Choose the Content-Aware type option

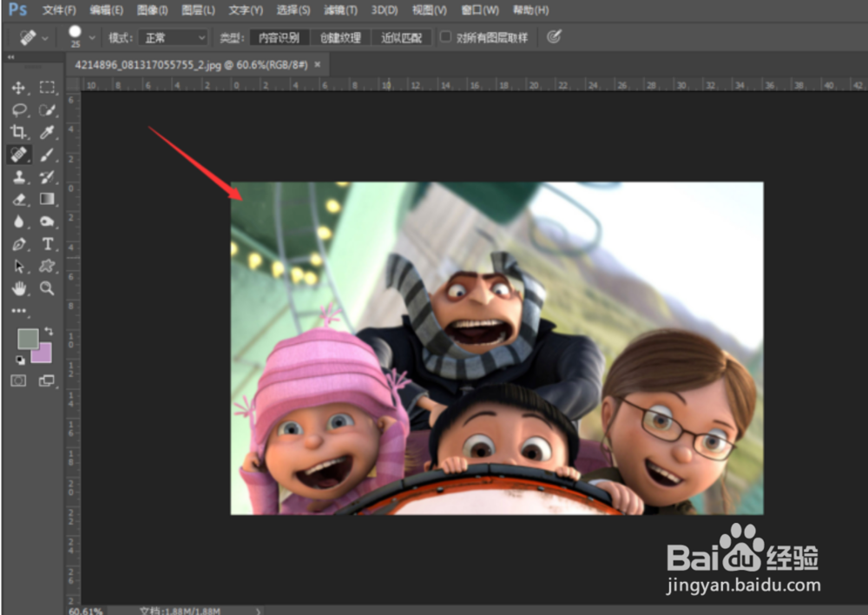click(x=279, y=37)
